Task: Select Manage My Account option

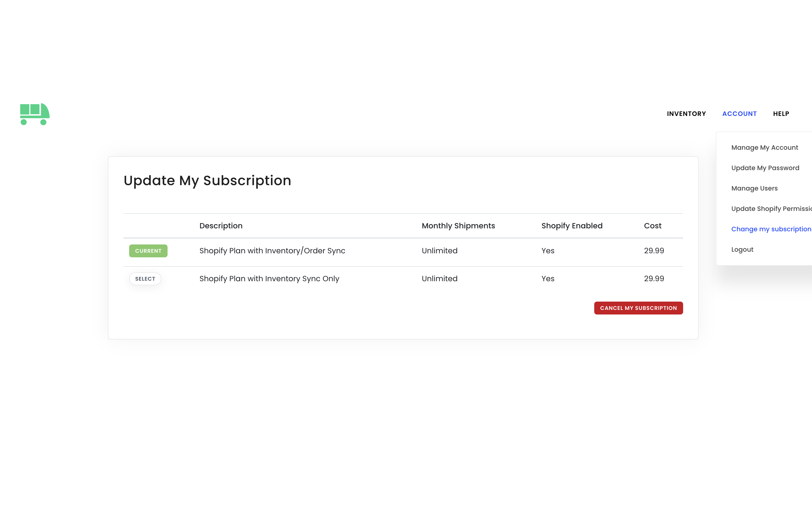Action: [x=764, y=148]
